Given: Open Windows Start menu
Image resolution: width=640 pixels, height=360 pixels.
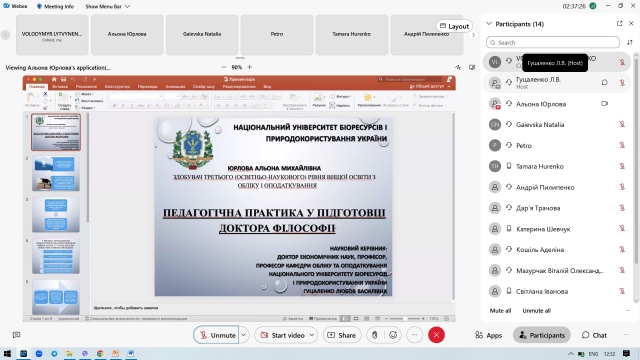Looking at the screenshot, I should coord(7,353).
